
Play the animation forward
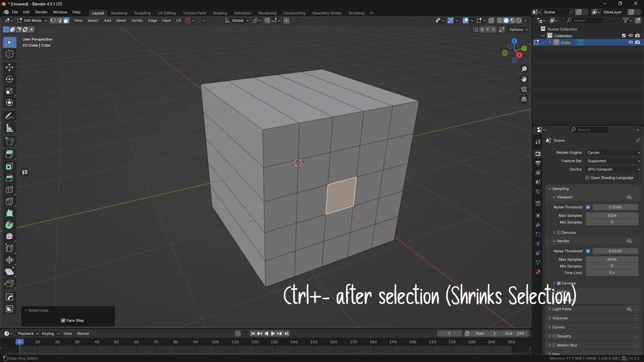pos(273,333)
